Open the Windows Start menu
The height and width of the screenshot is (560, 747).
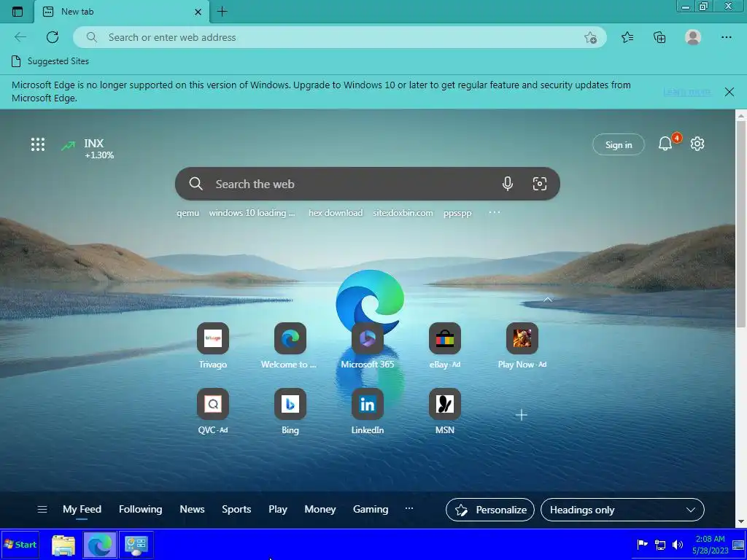[x=20, y=544]
